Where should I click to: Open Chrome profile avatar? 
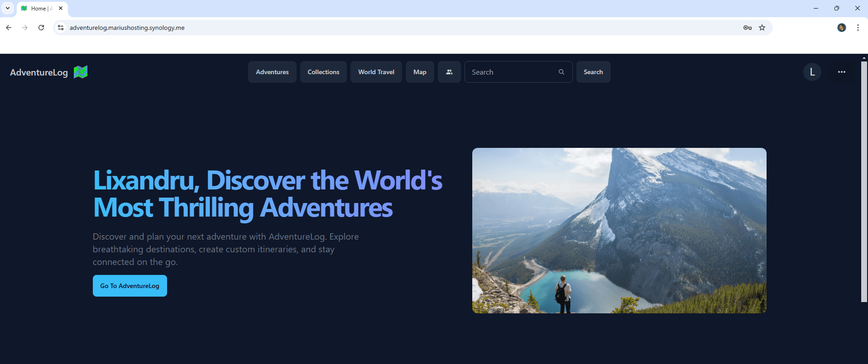click(842, 28)
